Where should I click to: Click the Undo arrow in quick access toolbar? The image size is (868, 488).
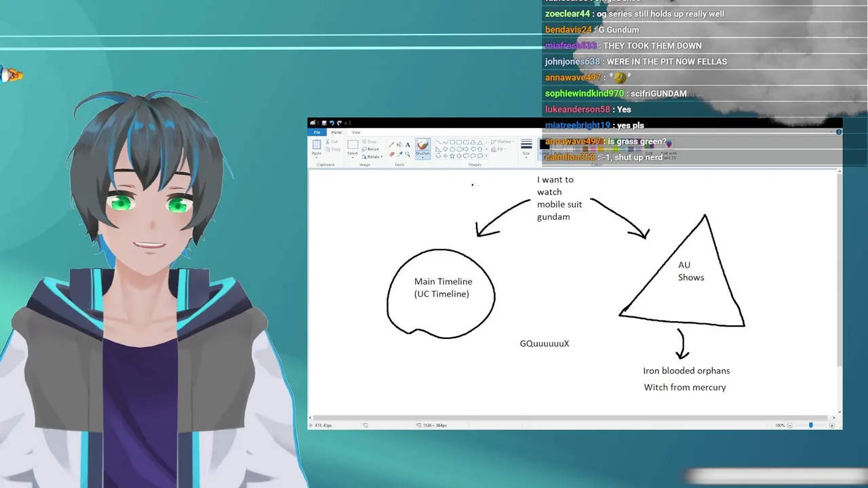point(332,123)
